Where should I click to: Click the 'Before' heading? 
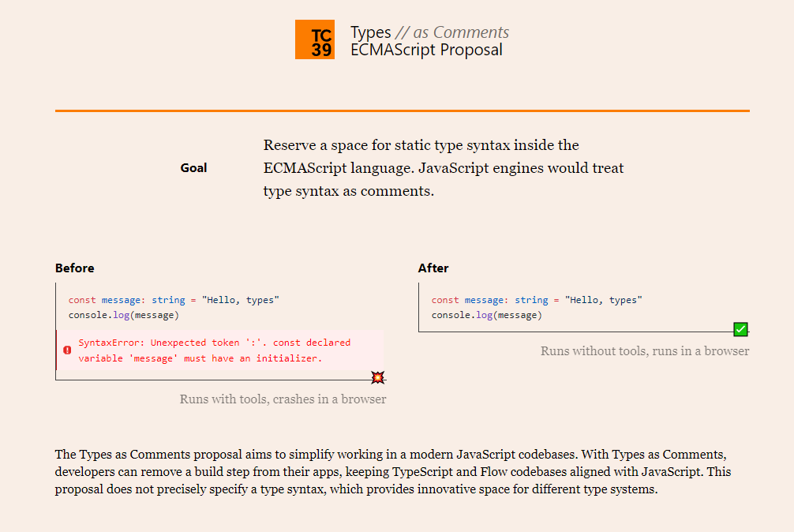[x=74, y=268]
